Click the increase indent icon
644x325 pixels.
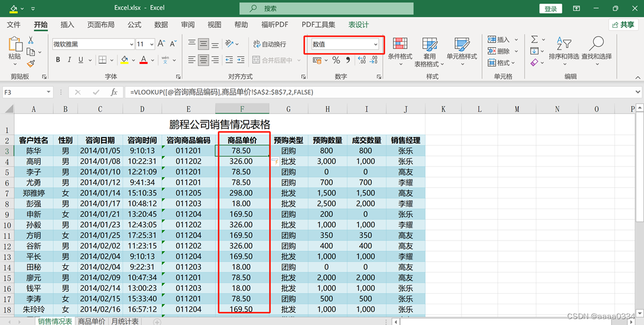tap(240, 60)
